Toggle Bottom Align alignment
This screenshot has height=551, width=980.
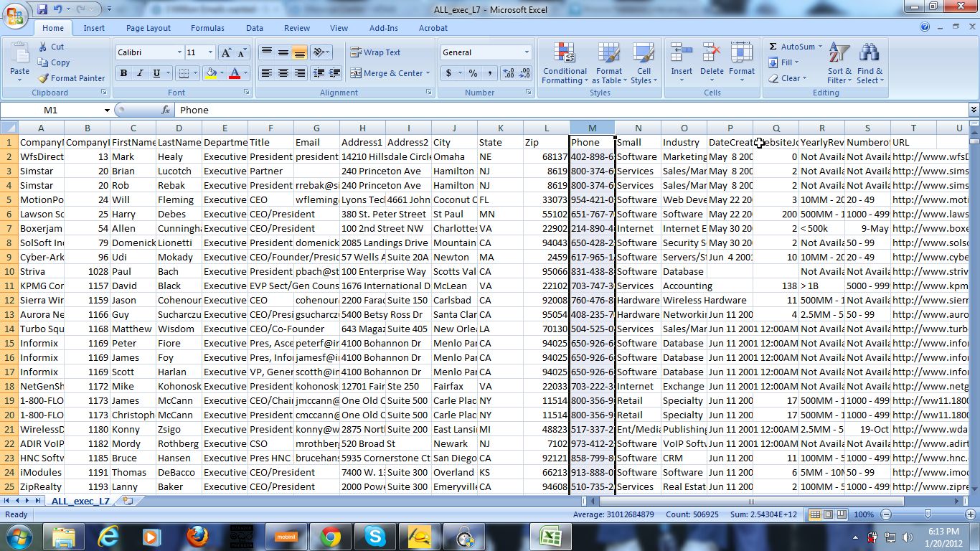point(300,52)
